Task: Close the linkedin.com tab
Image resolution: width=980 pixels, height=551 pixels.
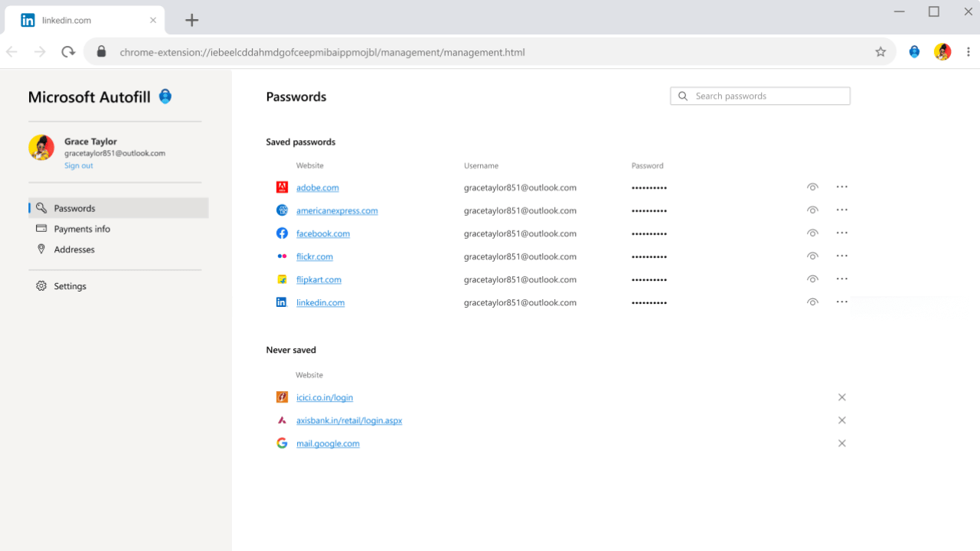Action: coord(153,21)
